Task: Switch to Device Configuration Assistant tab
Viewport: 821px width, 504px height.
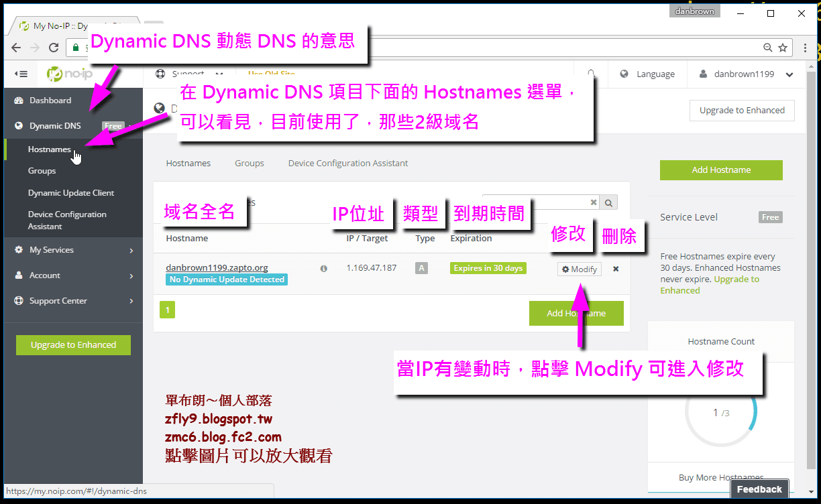Action: click(348, 163)
